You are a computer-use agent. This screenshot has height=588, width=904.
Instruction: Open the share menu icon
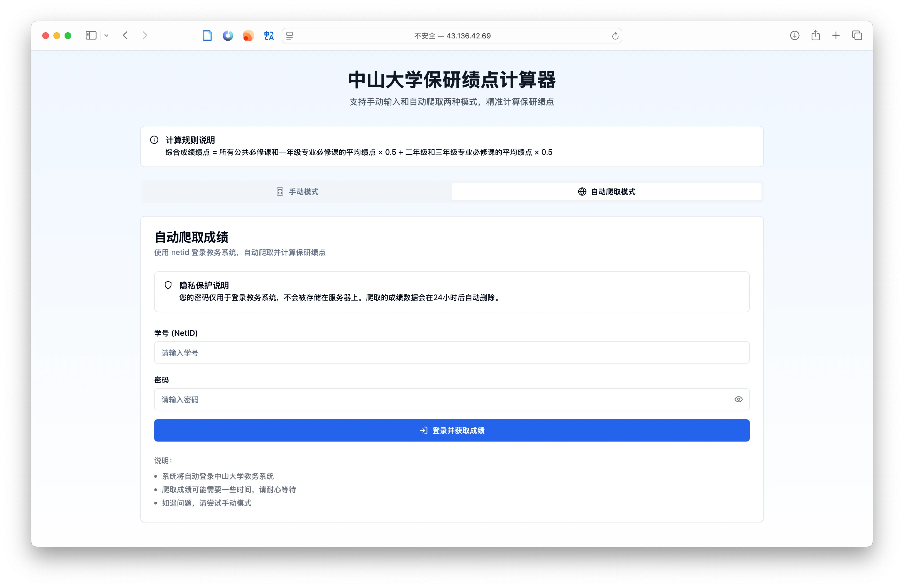click(815, 36)
